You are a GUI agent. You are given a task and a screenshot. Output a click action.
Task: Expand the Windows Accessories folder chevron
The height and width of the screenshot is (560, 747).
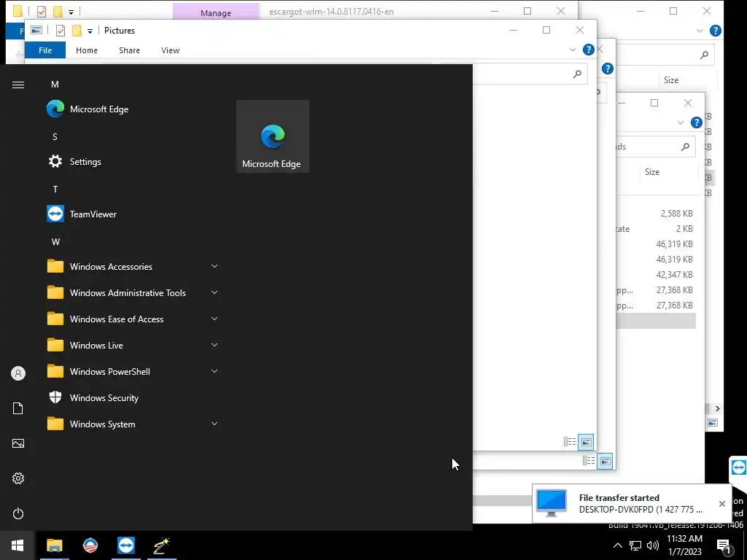[x=214, y=266]
